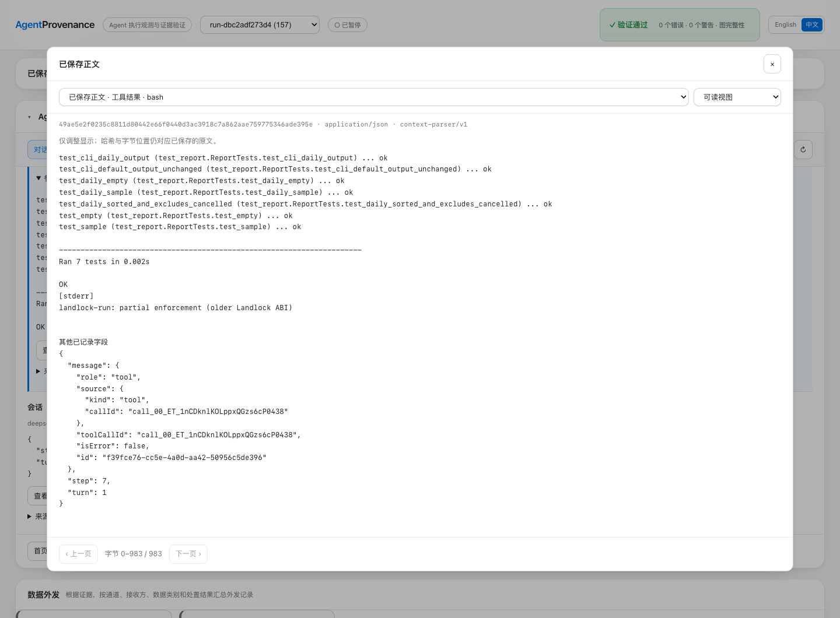Select the 中文 language option
This screenshot has height=618, width=840.
[812, 24]
